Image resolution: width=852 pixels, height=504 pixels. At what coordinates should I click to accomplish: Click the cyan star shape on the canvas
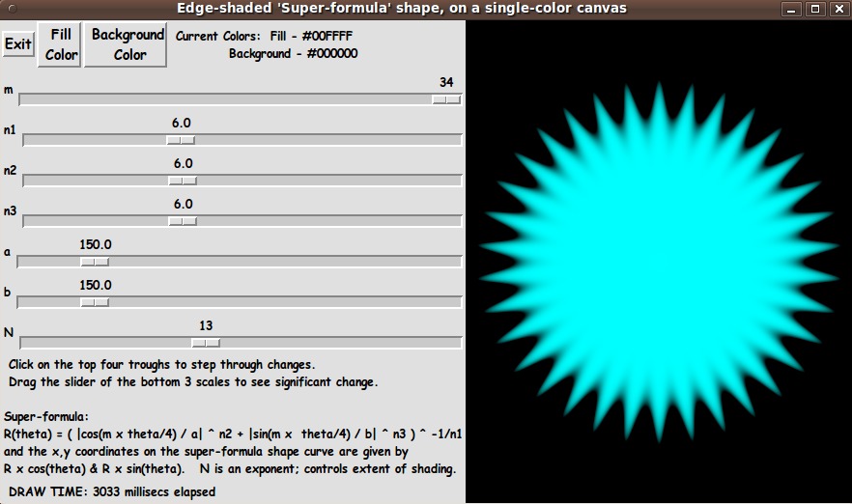click(657, 261)
